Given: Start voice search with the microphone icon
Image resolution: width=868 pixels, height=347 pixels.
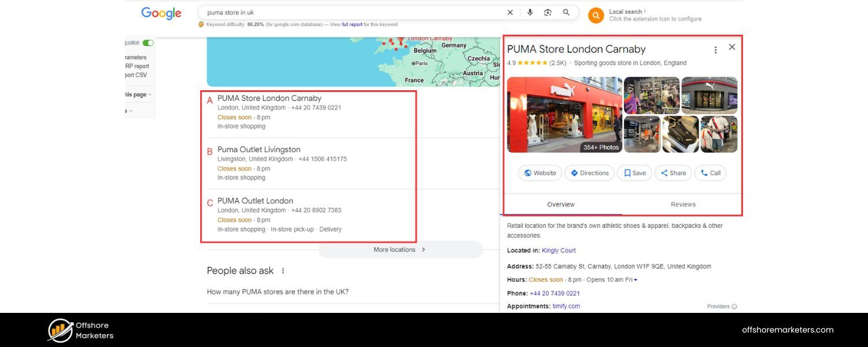Looking at the screenshot, I should [530, 12].
